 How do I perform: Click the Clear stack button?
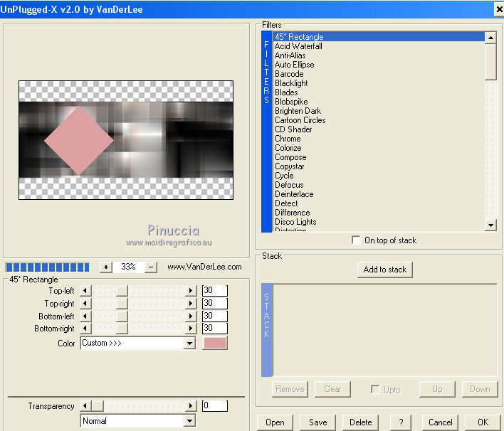tap(332, 389)
